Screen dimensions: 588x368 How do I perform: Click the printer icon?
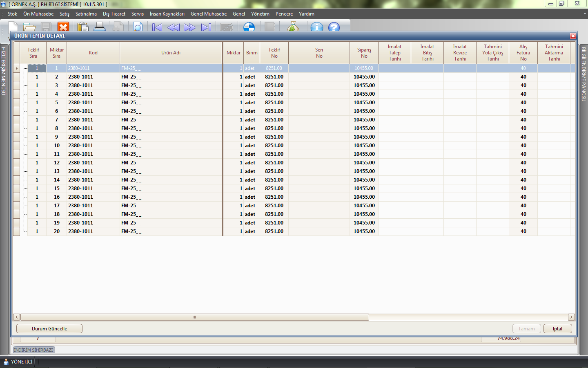(x=100, y=27)
